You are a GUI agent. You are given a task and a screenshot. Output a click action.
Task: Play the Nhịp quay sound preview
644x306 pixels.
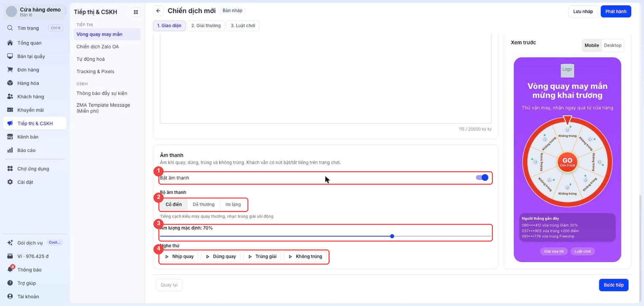click(179, 256)
